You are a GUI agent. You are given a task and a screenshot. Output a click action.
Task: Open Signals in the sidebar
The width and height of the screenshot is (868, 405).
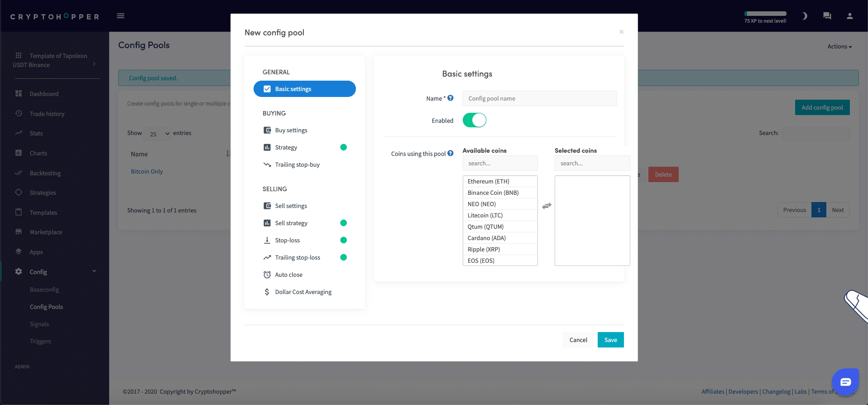click(x=39, y=324)
